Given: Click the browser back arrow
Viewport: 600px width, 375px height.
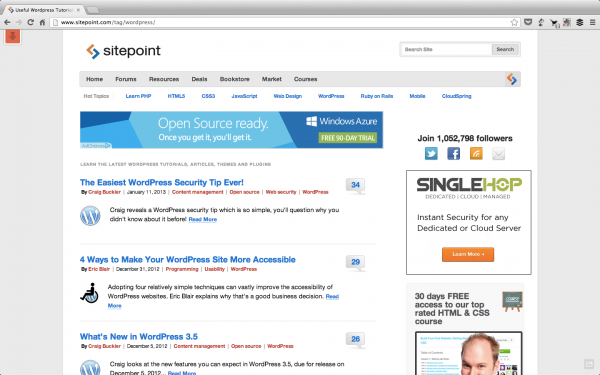Looking at the screenshot, I should pos(7,22).
